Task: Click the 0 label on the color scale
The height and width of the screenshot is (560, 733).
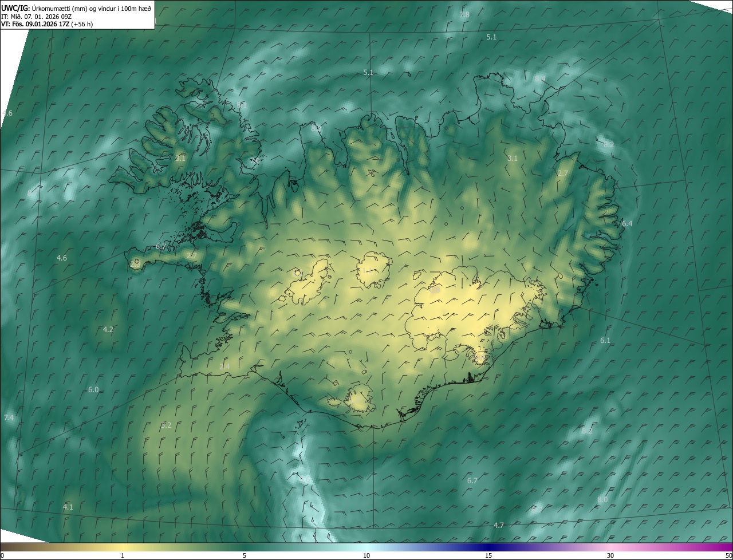Action: click(2, 555)
